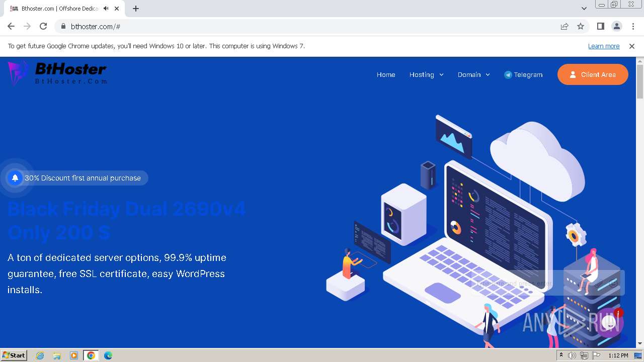Mute the tab audio icon
The width and height of the screenshot is (644, 362).
[106, 9]
